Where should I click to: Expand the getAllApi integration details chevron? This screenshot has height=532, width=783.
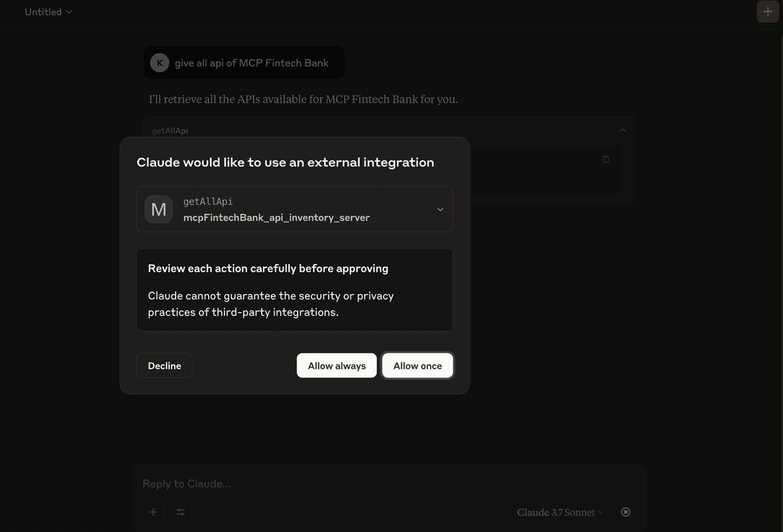pos(440,209)
